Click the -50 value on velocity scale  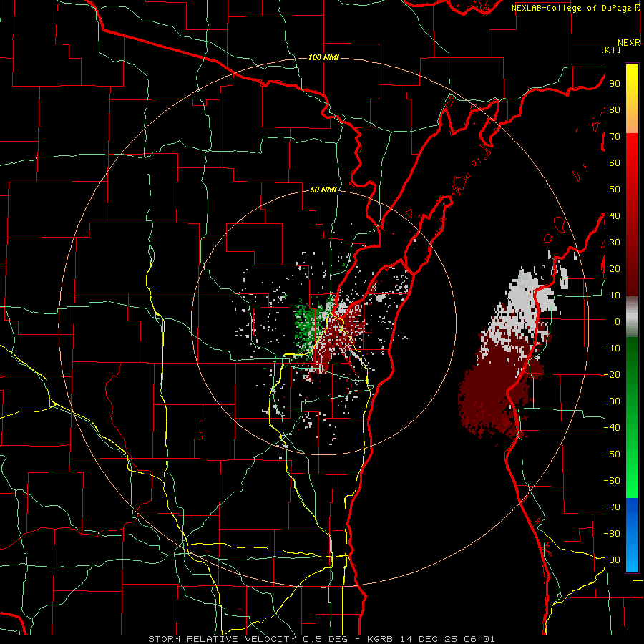pyautogui.click(x=612, y=454)
